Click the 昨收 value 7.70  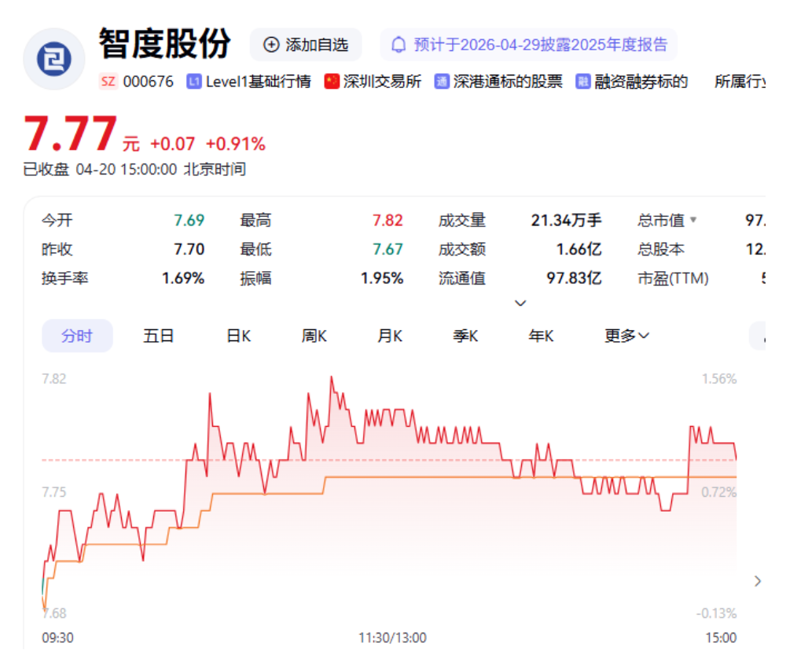pyautogui.click(x=189, y=249)
